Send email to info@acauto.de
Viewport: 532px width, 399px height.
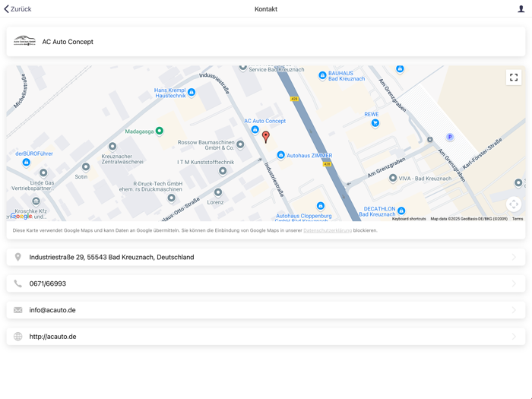point(266,310)
